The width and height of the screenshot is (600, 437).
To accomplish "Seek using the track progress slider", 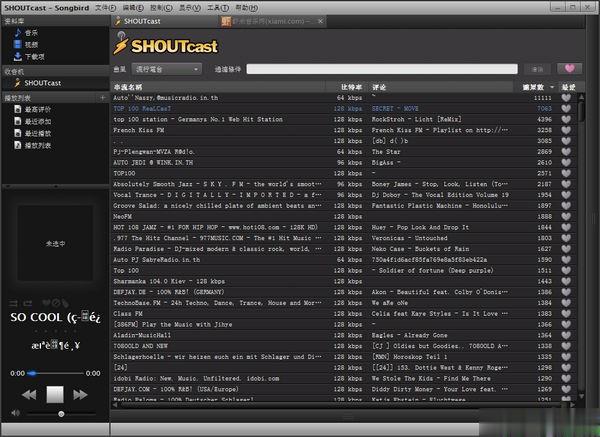I will (55, 373).
